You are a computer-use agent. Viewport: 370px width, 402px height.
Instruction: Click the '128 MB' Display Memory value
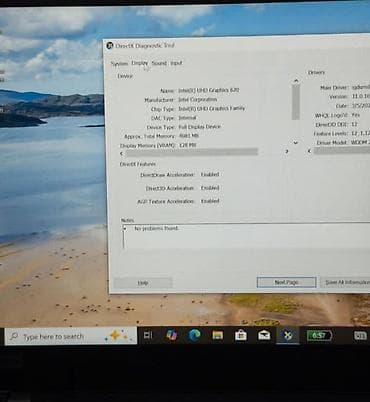pyautogui.click(x=187, y=145)
